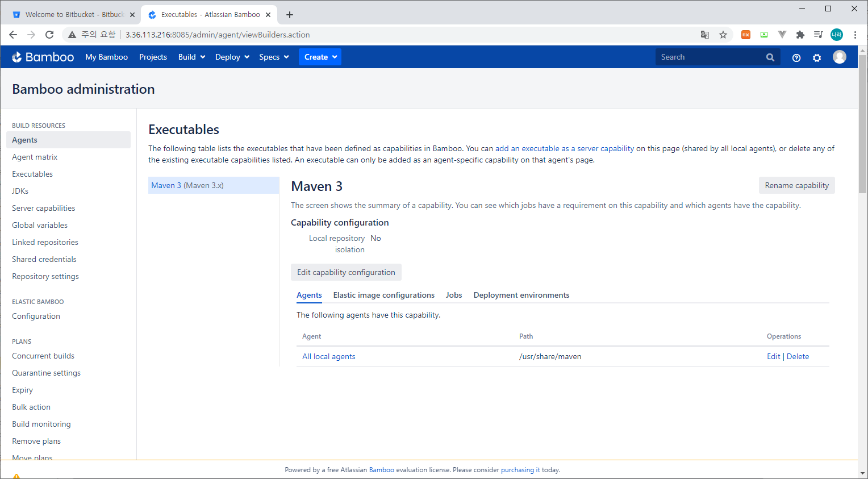Close the Executables Atlassian Bamboo tab
868x479 pixels.
pos(268,15)
